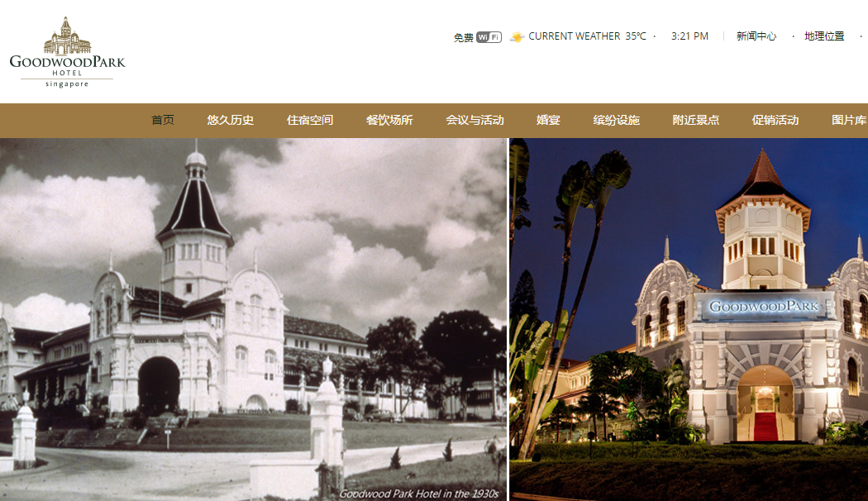Open the 促销活动 promotions menu
The image size is (868, 501).
pos(775,120)
